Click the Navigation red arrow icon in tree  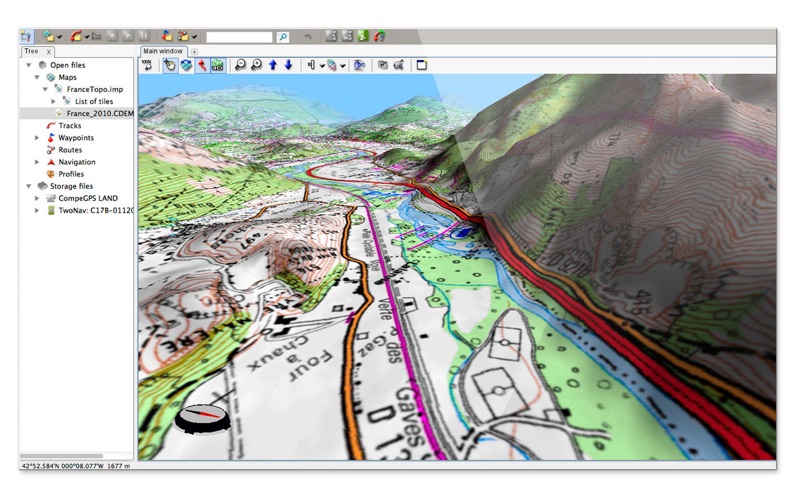pyautogui.click(x=51, y=162)
